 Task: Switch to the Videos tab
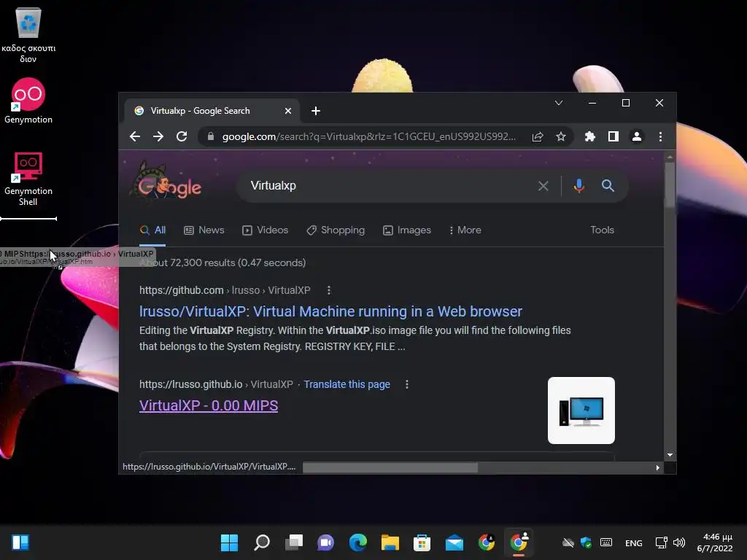pyautogui.click(x=265, y=230)
